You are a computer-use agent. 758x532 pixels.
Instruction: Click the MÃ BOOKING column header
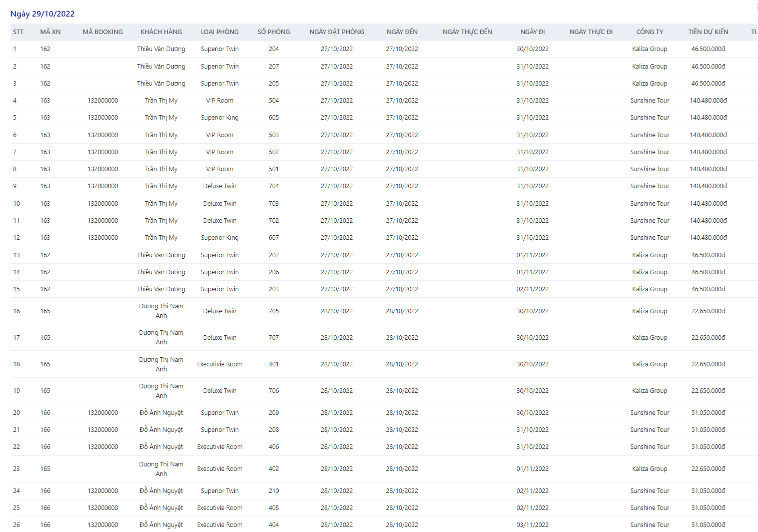(x=103, y=32)
